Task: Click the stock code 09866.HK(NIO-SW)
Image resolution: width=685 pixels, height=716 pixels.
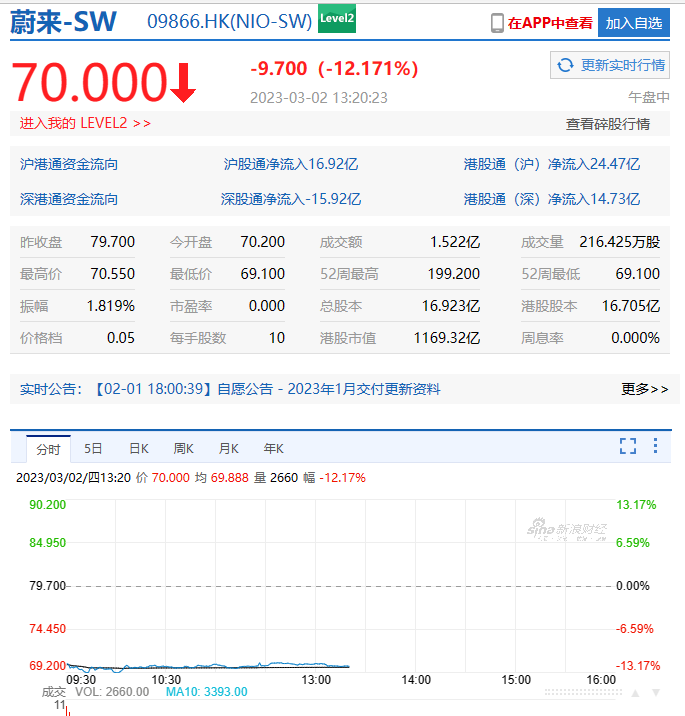Action: (229, 21)
